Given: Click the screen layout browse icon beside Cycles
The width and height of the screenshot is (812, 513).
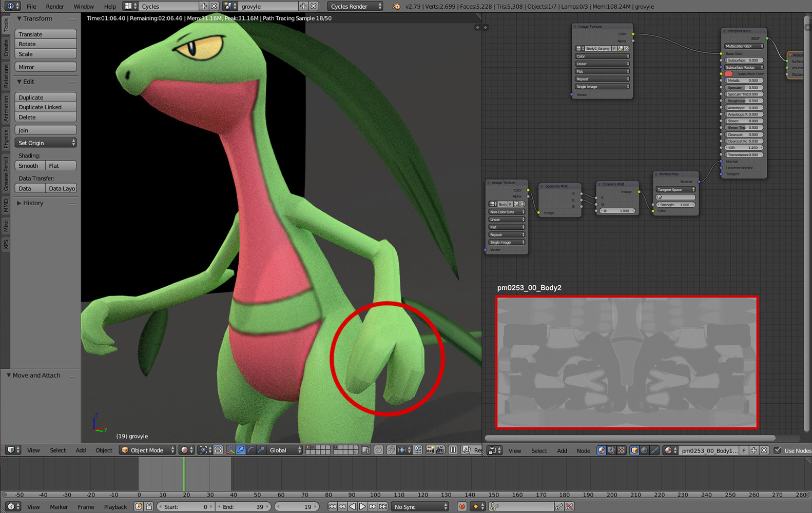Looking at the screenshot, I should (130, 6).
